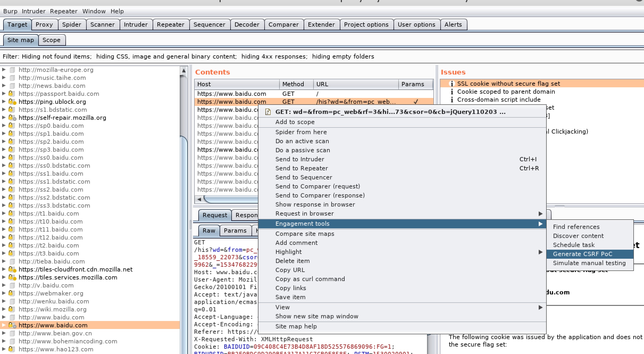Screen dimensions: 644x354
Task: Click page icon beside mozilla-europe.org
Action: 12,70
